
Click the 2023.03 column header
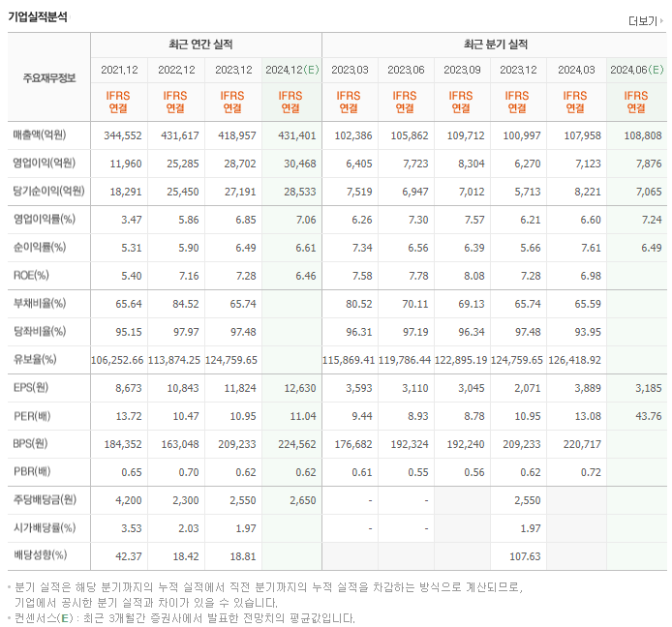(350, 70)
